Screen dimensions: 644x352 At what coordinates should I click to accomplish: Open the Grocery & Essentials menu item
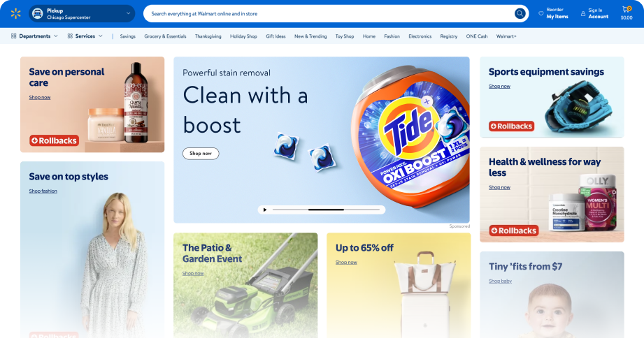(x=165, y=36)
